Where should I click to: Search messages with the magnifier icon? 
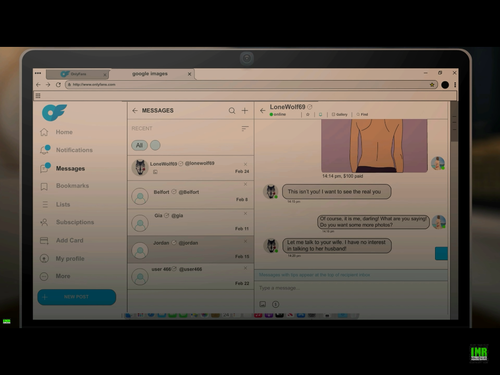232,110
